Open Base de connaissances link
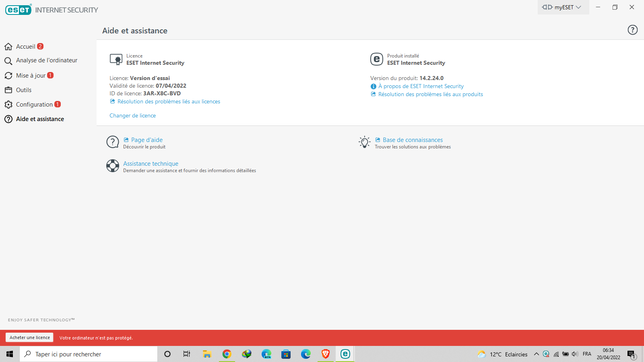The height and width of the screenshot is (362, 644). [x=413, y=140]
